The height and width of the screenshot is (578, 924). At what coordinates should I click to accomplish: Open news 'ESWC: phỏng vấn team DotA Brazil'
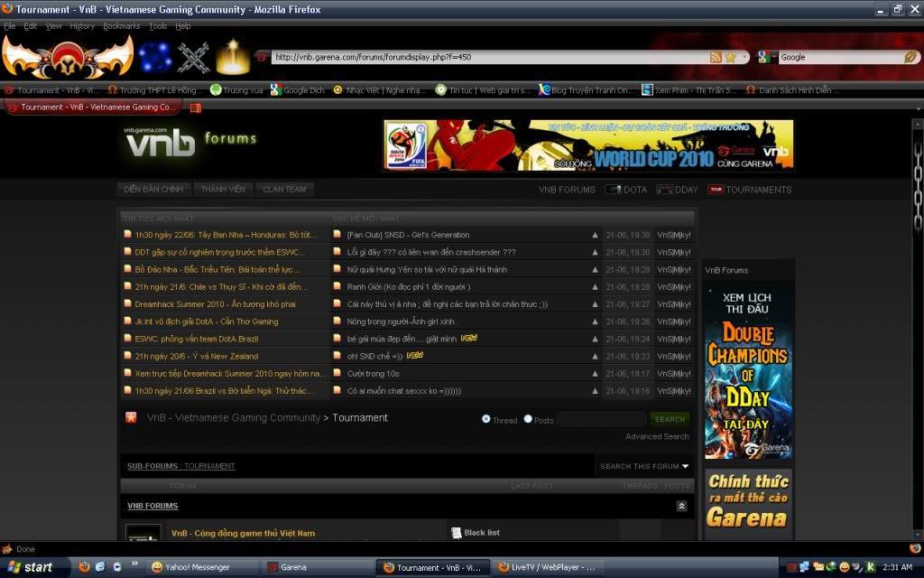(x=196, y=340)
